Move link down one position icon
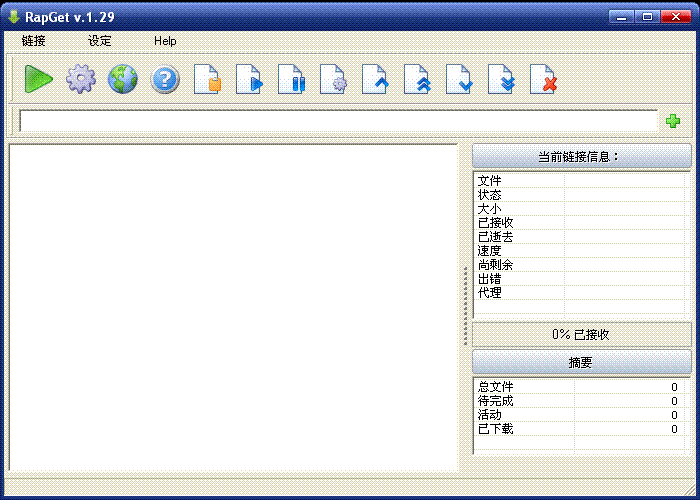700x500 pixels. (459, 79)
